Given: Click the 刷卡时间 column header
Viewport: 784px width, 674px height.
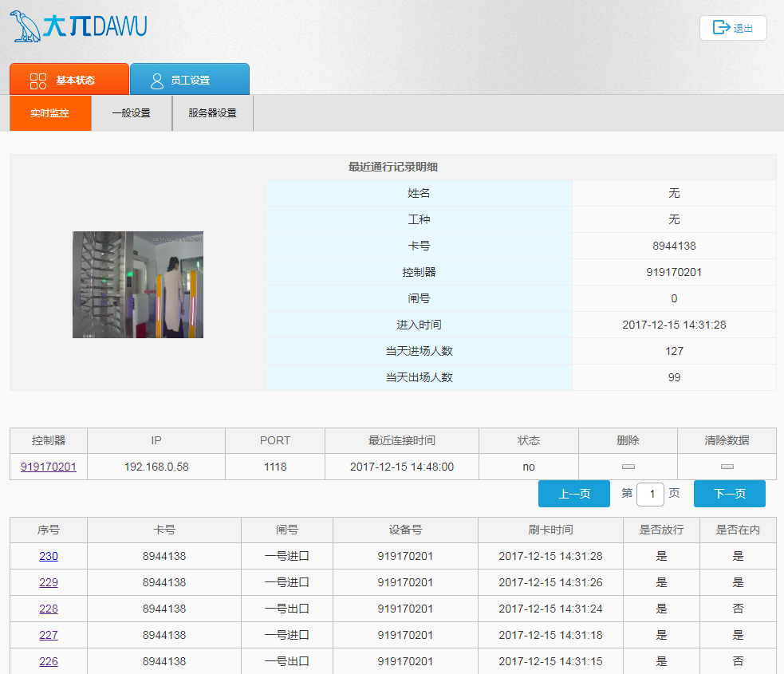Looking at the screenshot, I should [x=550, y=530].
